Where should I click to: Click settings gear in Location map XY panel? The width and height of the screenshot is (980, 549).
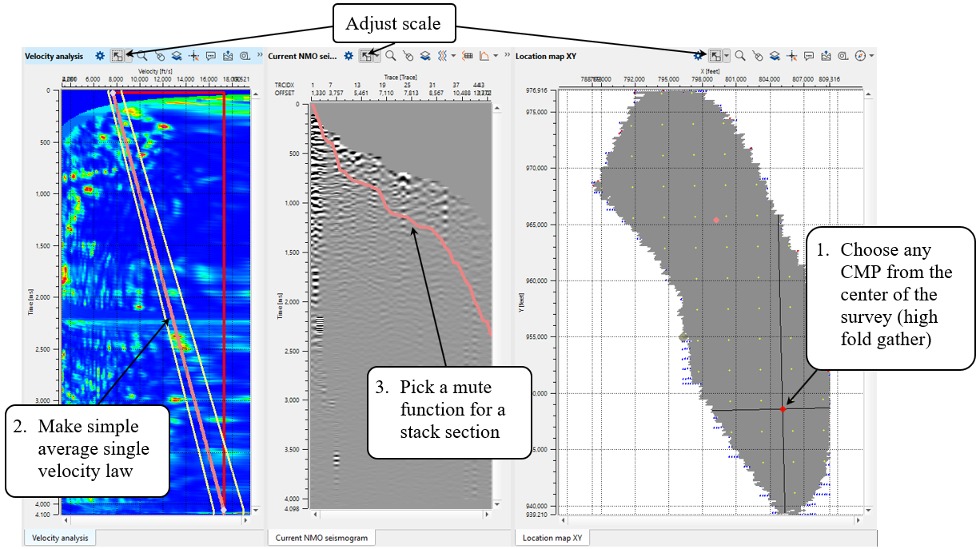699,56
